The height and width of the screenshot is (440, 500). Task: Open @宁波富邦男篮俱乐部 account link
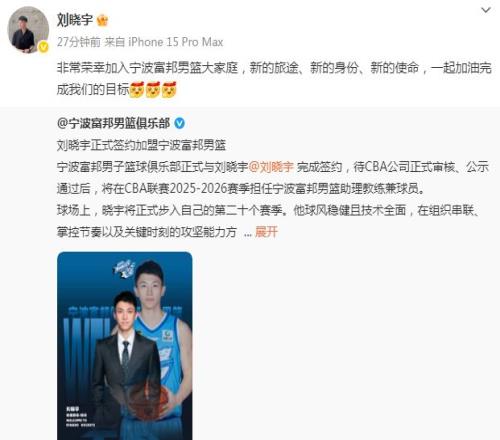pyautogui.click(x=113, y=123)
